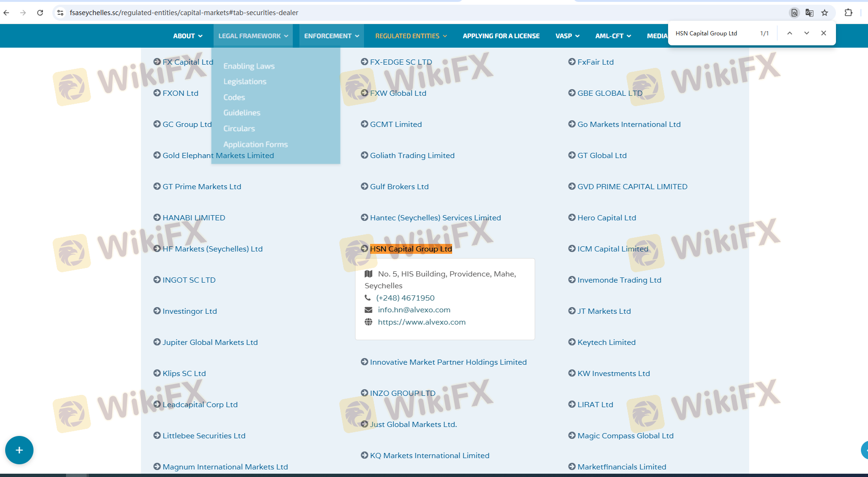
Task: Open the browser extensions puzzle icon
Action: tap(848, 13)
